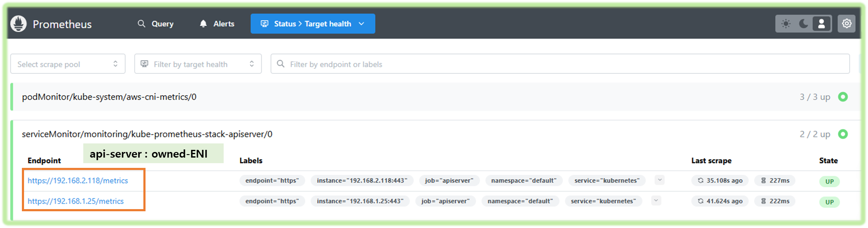
Task: Switch to light theme sun icon
Action: point(786,24)
